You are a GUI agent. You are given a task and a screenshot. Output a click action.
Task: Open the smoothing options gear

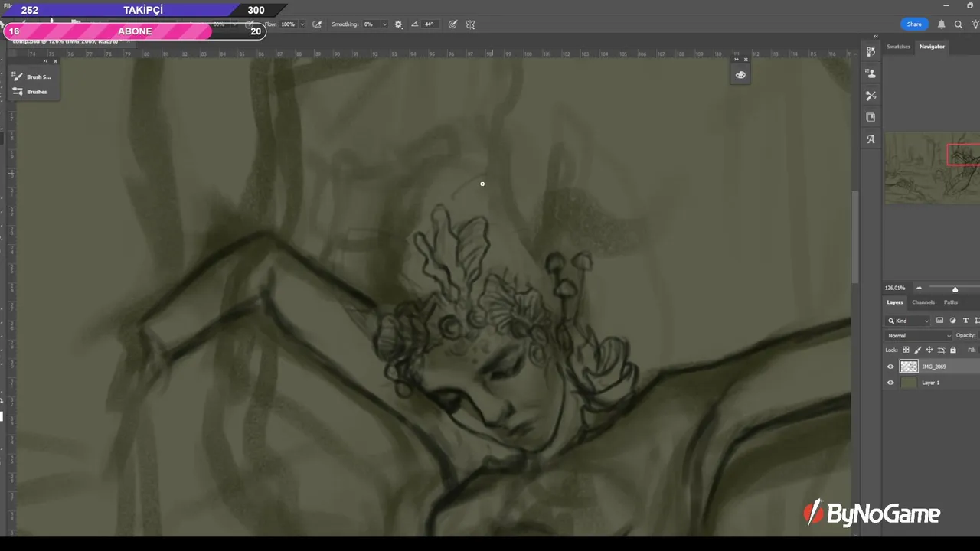pos(398,24)
